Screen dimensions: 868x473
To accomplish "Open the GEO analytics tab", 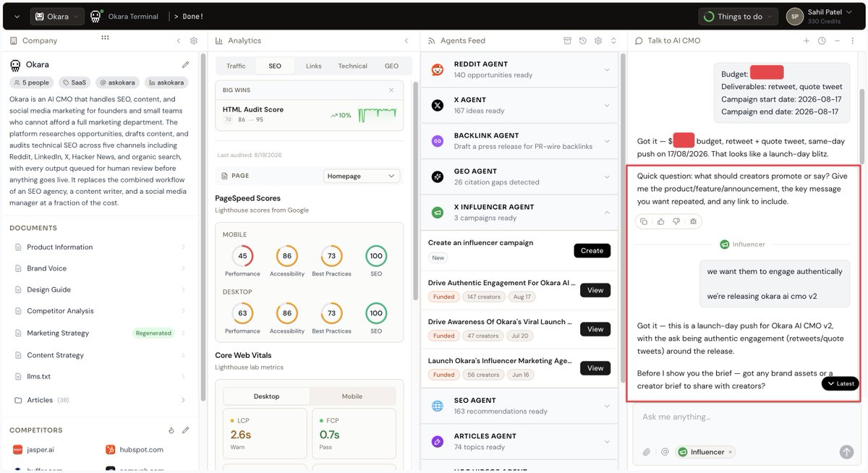I will [x=391, y=66].
